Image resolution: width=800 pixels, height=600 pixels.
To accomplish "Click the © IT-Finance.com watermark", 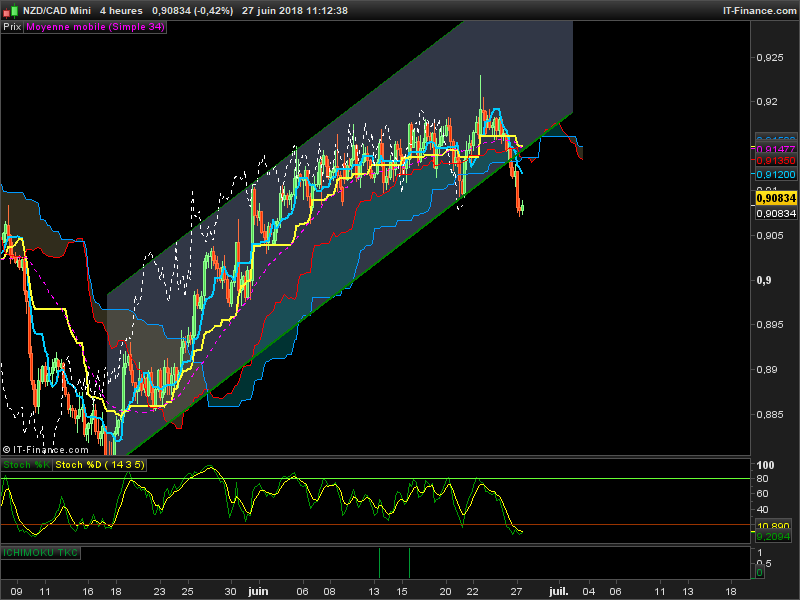I will (x=45, y=449).
